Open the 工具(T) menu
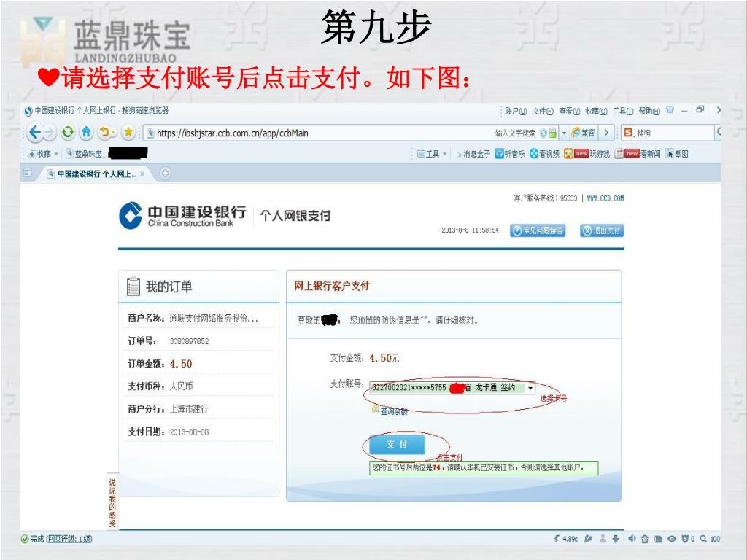The image size is (747, 560). 623,111
